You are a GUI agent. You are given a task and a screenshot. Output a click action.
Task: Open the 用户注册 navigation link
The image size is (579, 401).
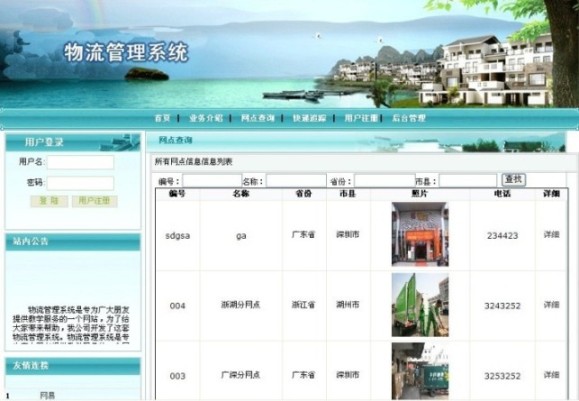[361, 118]
